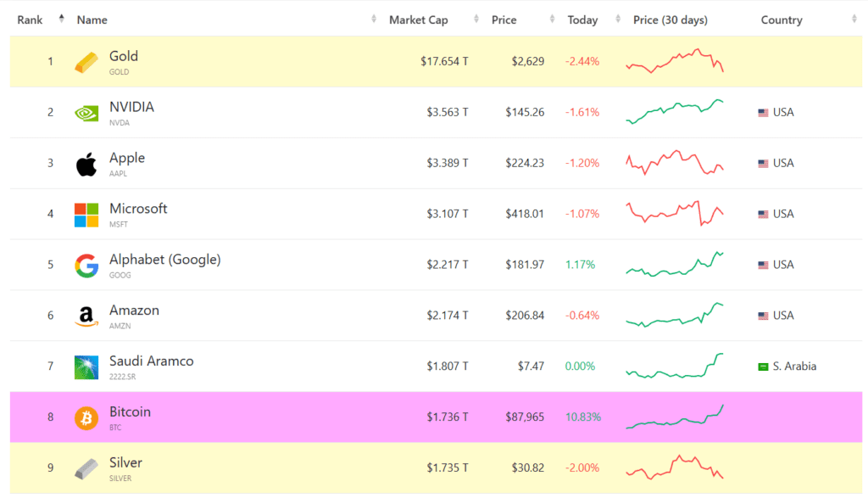Click the S. Arabia country label
The width and height of the screenshot is (868, 498).
coord(794,367)
